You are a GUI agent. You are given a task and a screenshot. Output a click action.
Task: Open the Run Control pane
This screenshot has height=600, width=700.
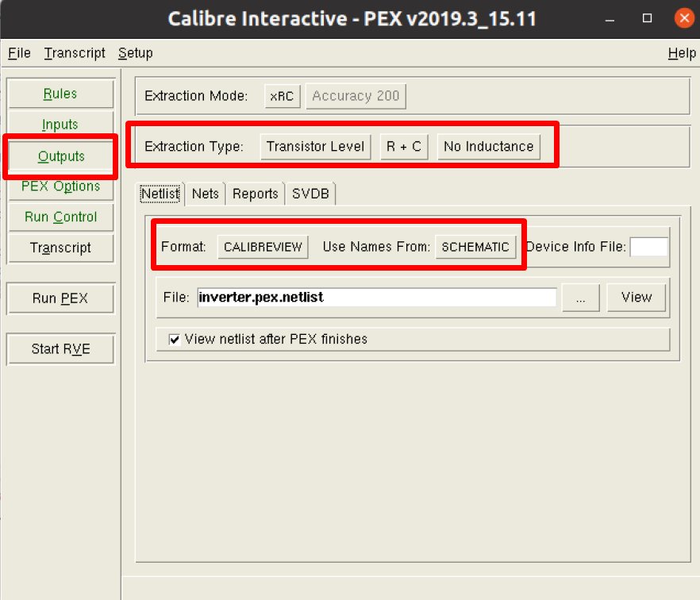tap(60, 217)
